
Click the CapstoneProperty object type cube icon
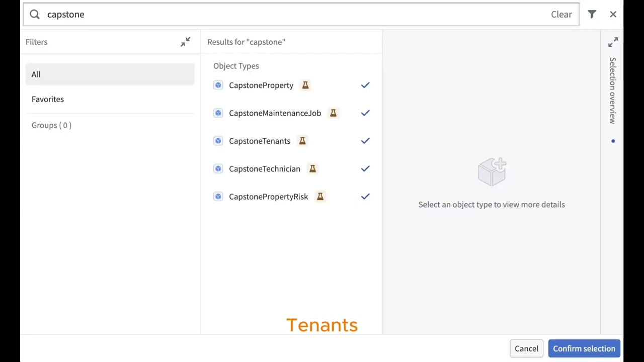tap(218, 85)
